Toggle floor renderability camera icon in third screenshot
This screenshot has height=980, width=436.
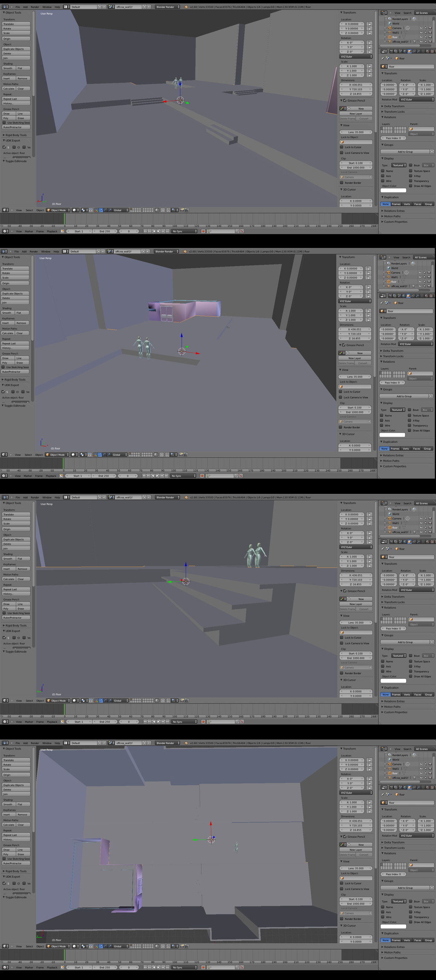tap(430, 528)
